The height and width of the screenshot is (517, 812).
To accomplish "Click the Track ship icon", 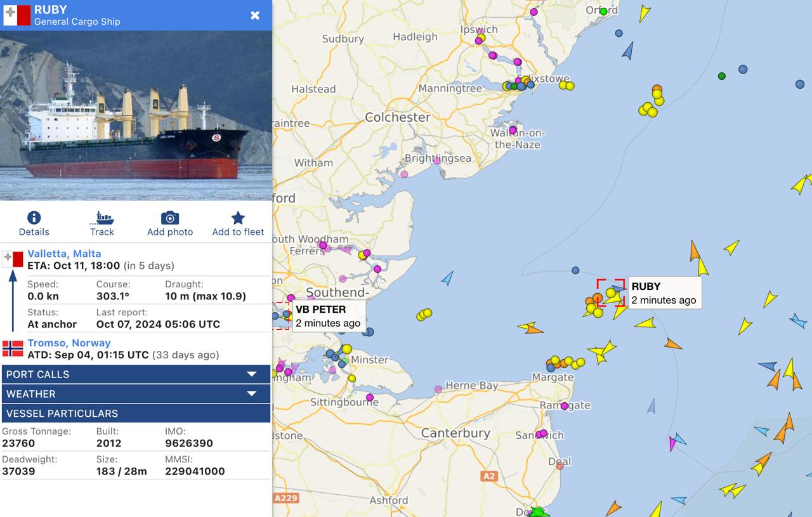I will [x=101, y=218].
